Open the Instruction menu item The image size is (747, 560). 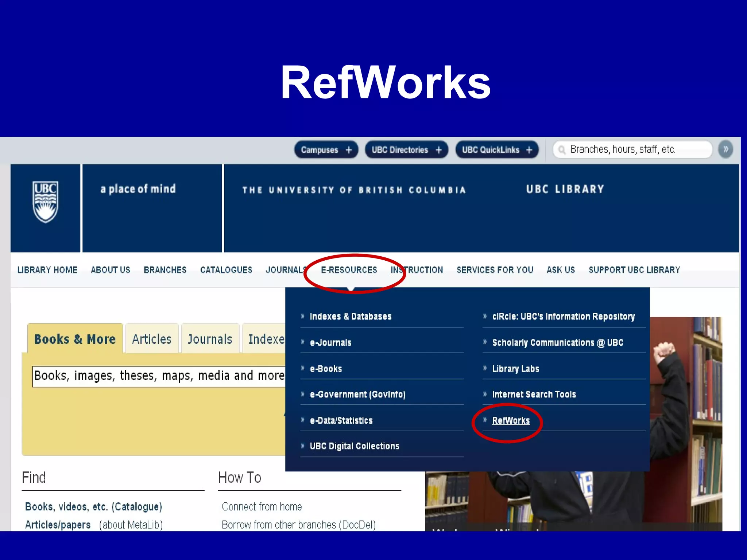pos(417,270)
